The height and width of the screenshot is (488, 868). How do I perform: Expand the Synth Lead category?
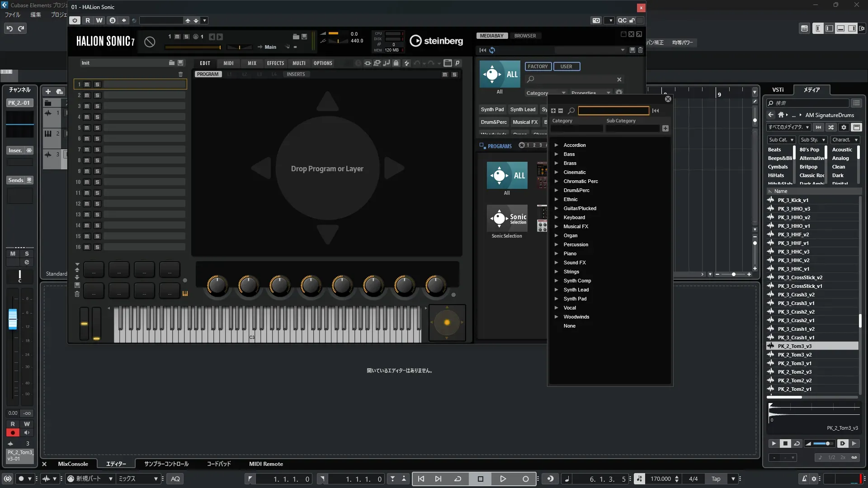[557, 290]
